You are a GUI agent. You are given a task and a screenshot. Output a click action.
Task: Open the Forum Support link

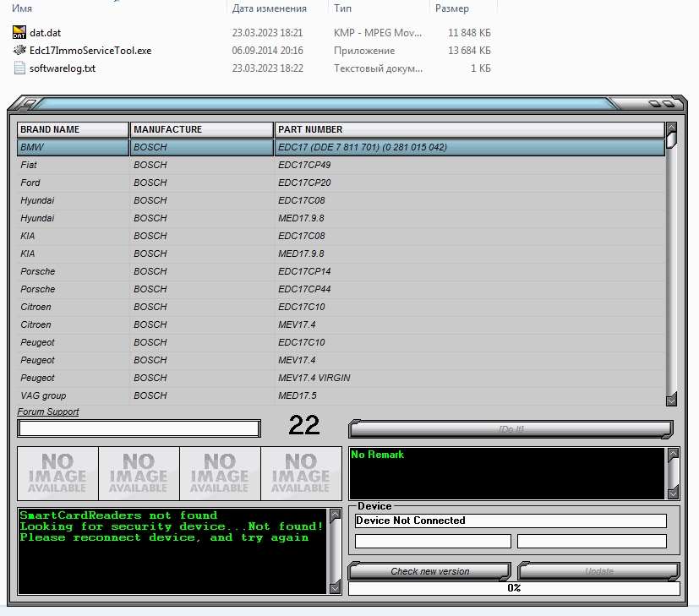point(48,412)
